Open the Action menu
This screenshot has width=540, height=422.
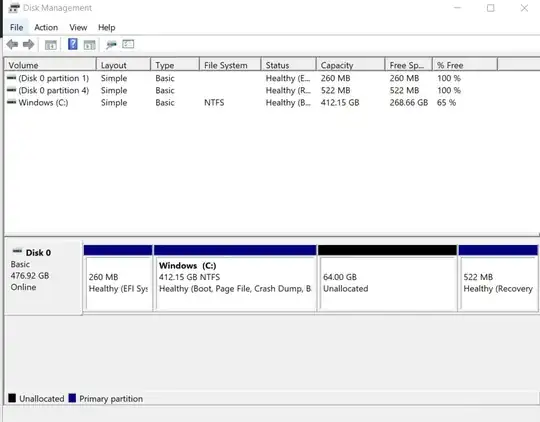coord(46,27)
